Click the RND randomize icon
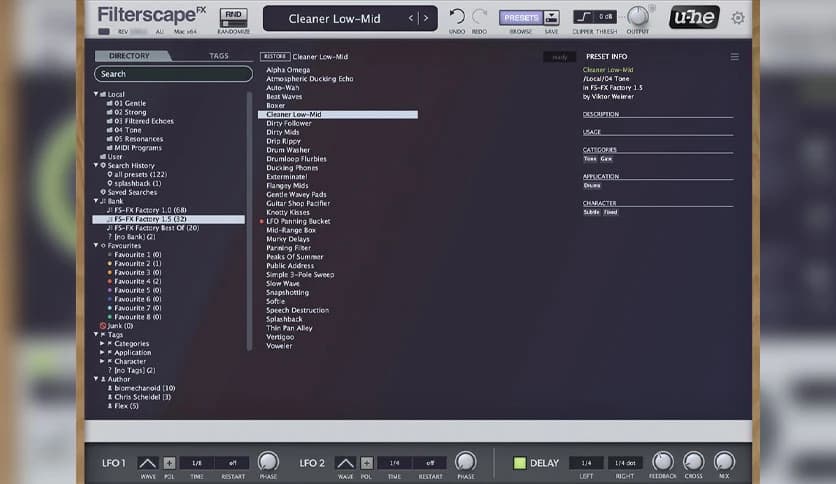Image resolution: width=836 pixels, height=484 pixels. click(234, 18)
